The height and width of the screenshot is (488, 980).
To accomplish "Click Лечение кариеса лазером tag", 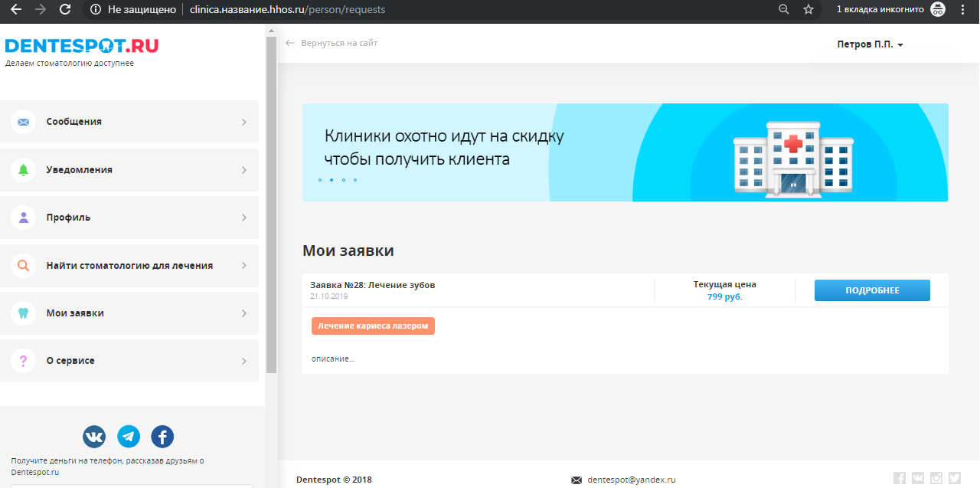I will click(x=373, y=326).
